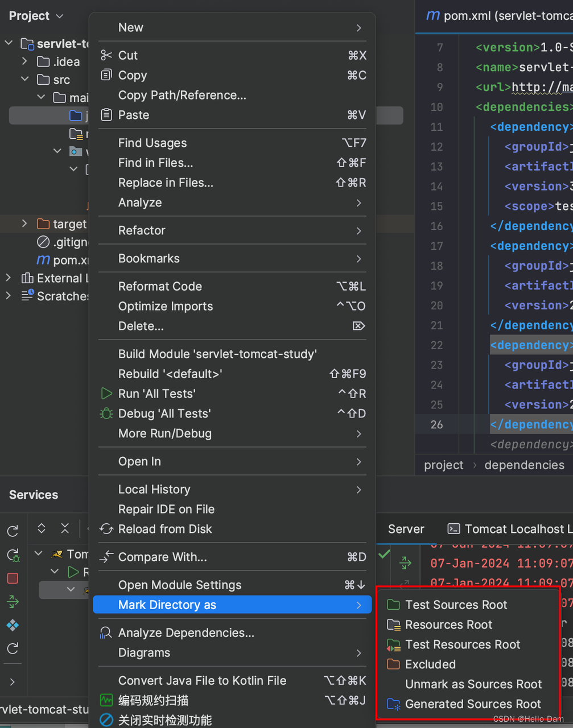573x728 pixels.
Task: Expand the target folder in project tree
Action: (x=24, y=224)
